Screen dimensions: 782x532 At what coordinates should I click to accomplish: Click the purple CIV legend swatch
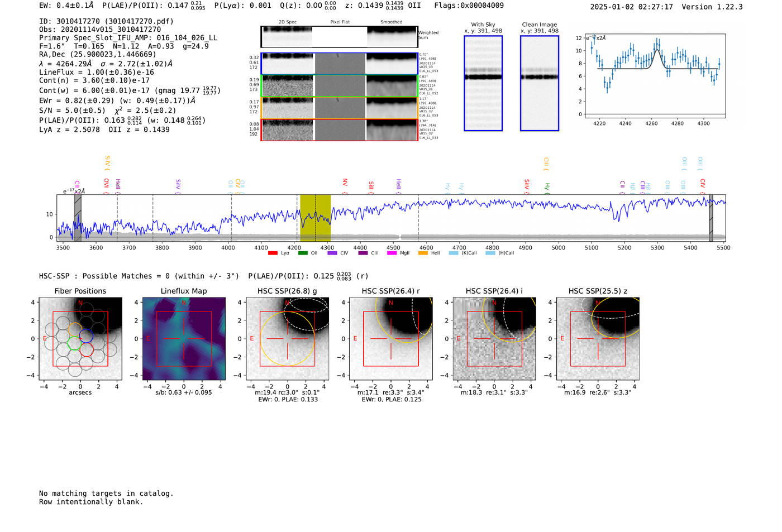pyautogui.click(x=332, y=253)
